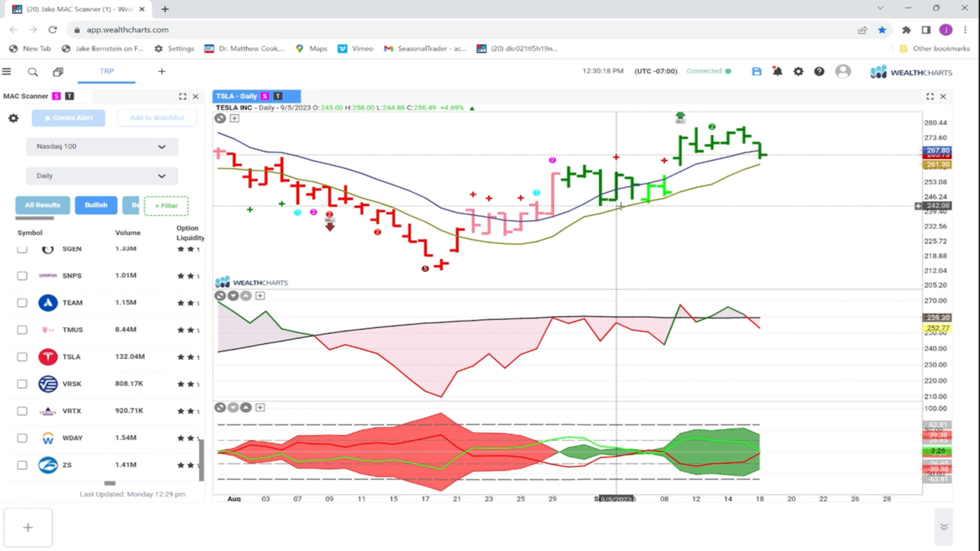Open the symbol search magnifier
The height and width of the screenshot is (551, 980).
(33, 72)
